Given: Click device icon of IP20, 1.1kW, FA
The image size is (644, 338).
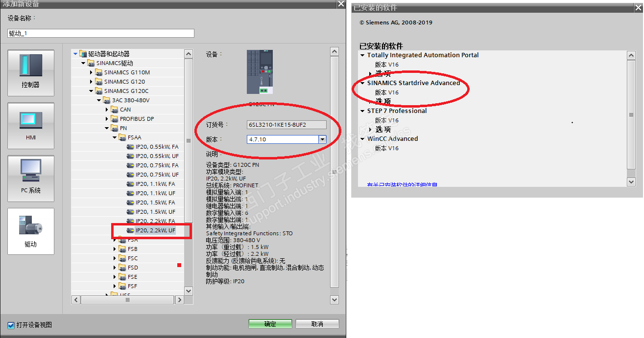Looking at the screenshot, I should click(x=130, y=184).
